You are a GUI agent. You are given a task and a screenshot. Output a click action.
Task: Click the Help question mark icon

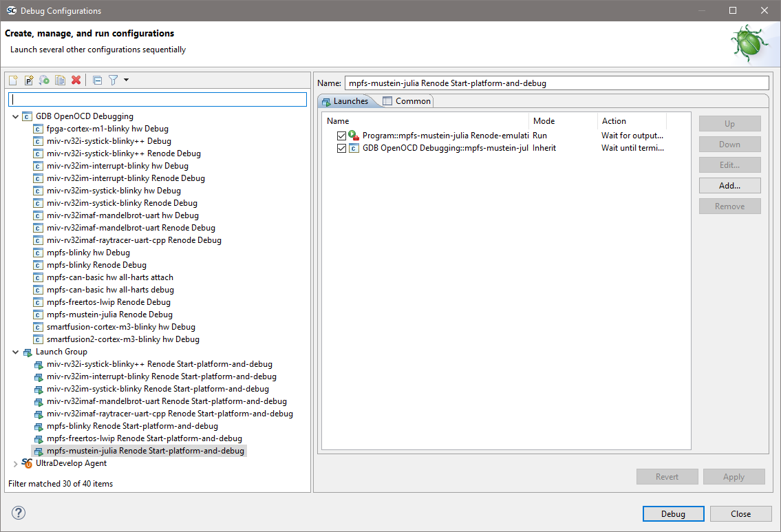19,513
